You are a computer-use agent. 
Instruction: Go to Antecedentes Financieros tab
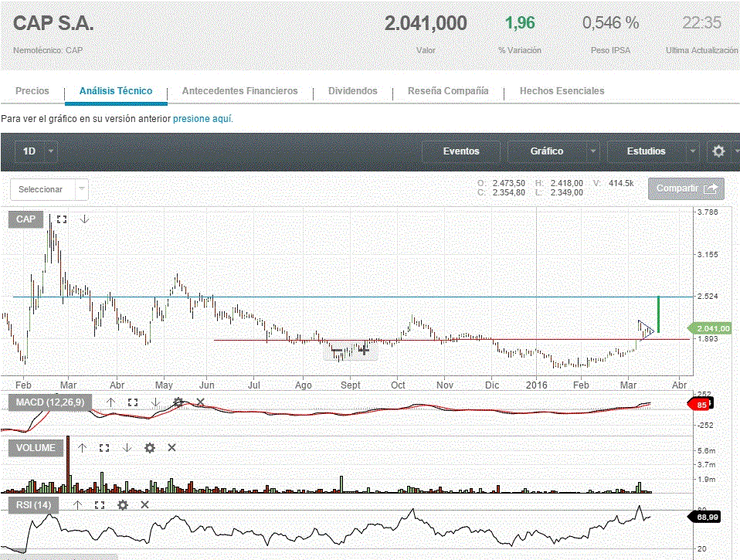[x=239, y=91]
